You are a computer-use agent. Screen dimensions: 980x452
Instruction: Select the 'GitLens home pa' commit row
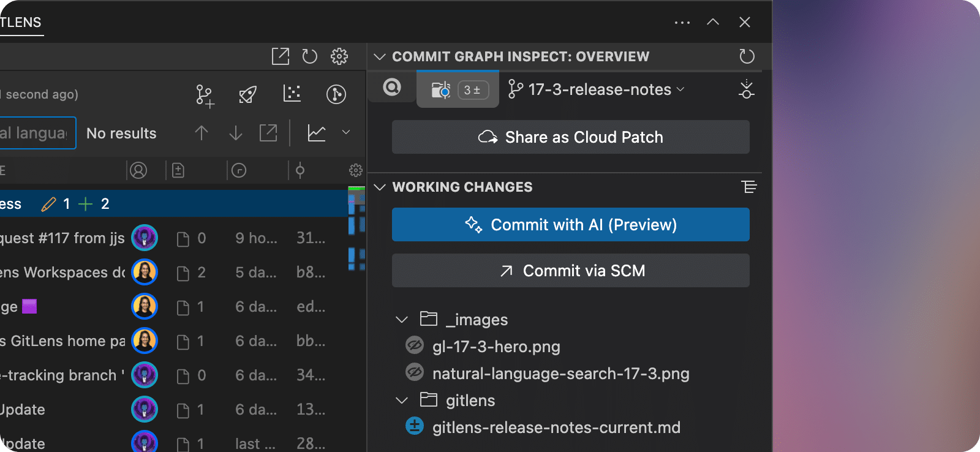[x=174, y=341]
